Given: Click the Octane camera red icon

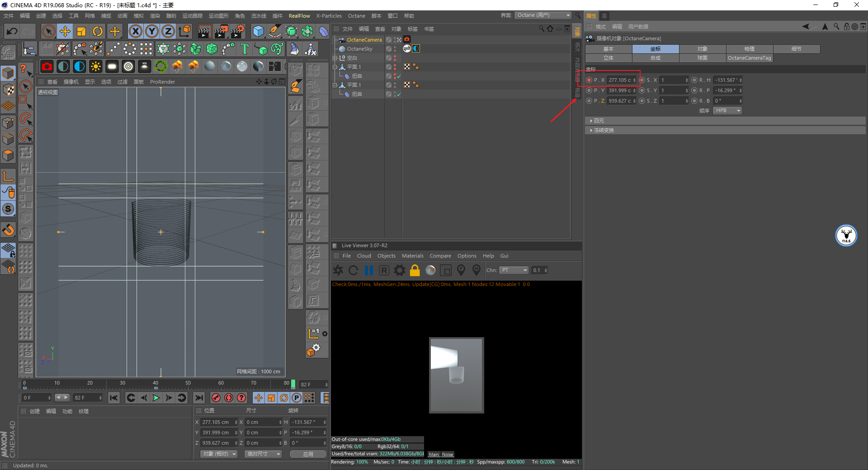Looking at the screenshot, I should click(x=47, y=67).
